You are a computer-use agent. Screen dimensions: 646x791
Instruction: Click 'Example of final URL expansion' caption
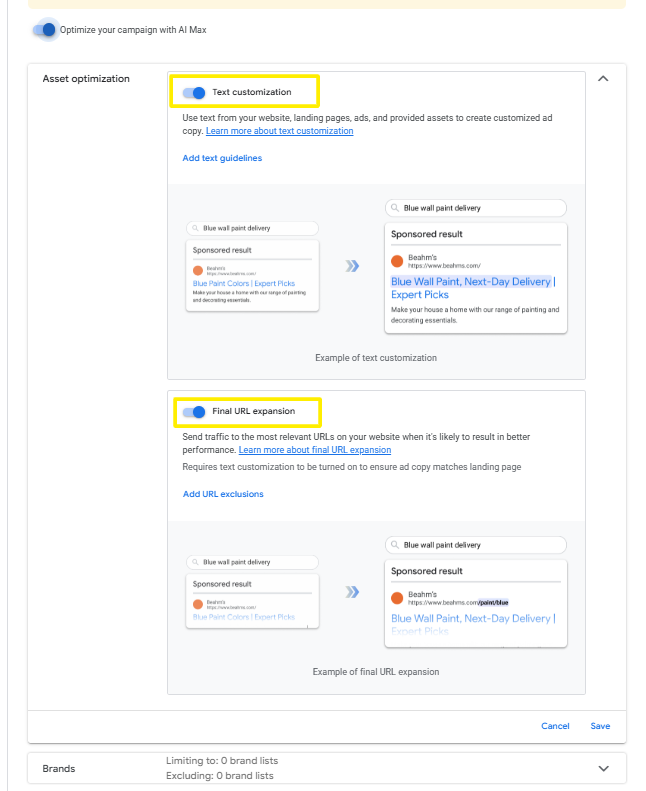tap(376, 672)
